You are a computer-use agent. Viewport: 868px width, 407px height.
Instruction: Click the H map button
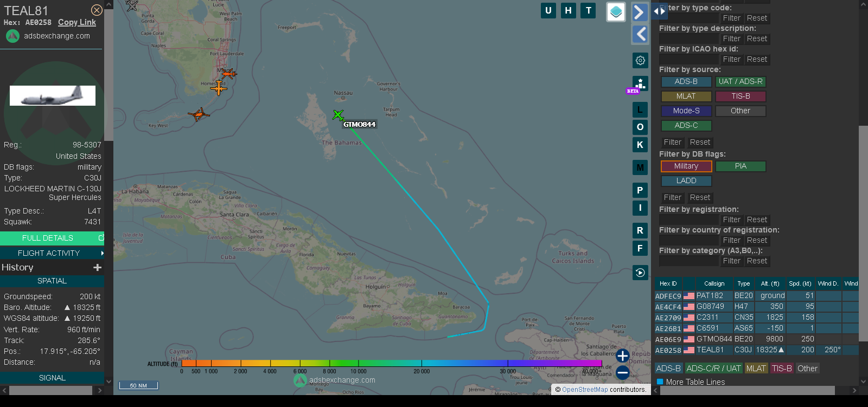pyautogui.click(x=568, y=10)
